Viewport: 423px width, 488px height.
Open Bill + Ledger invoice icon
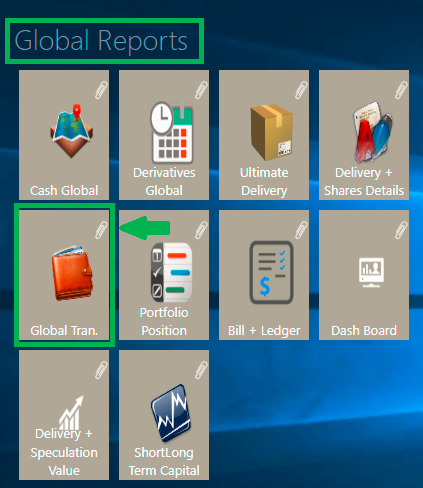coord(271,272)
